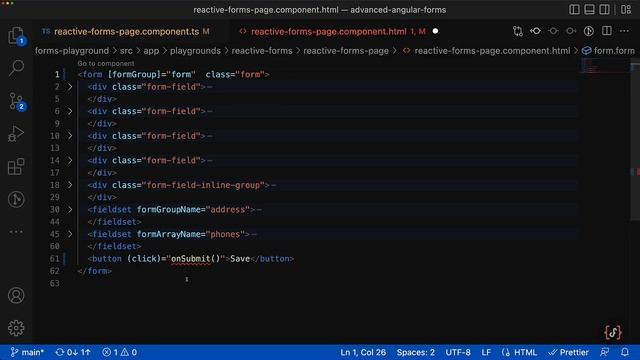The width and height of the screenshot is (640, 360).
Task: Go to previous change icon
Action: tap(553, 31)
